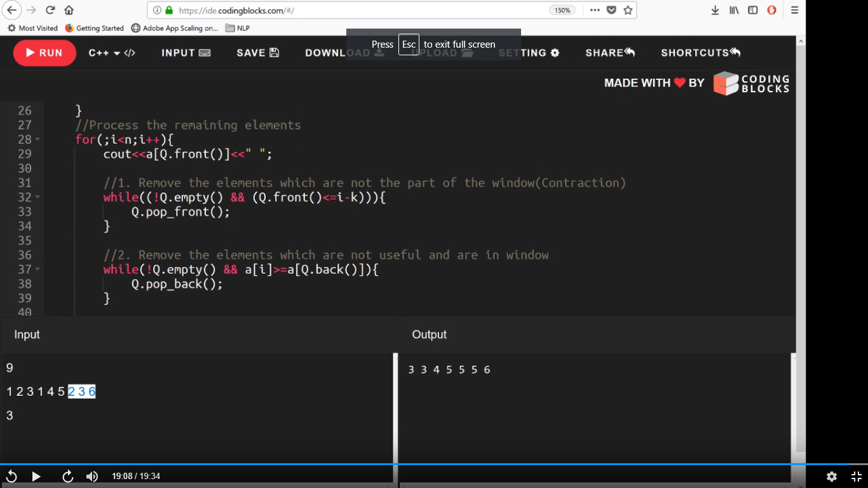The width and height of the screenshot is (868, 488).
Task: Click the input value 3 on the last line
Action: [10, 416]
